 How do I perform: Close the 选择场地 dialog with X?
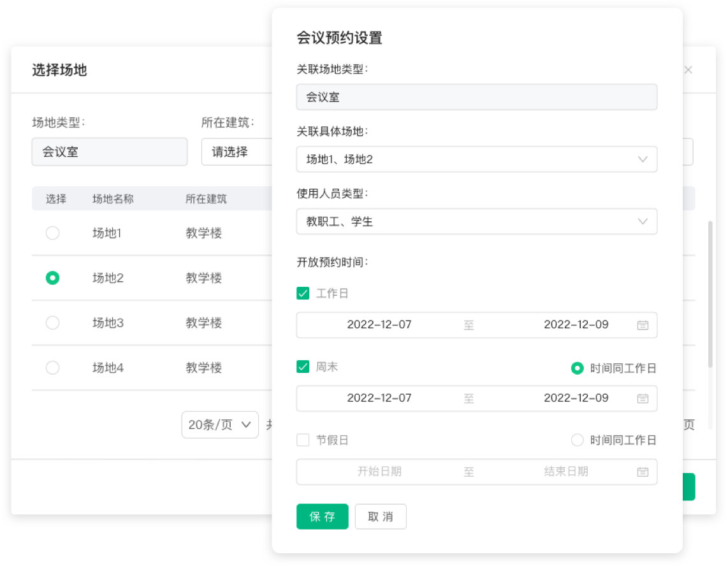tap(688, 70)
